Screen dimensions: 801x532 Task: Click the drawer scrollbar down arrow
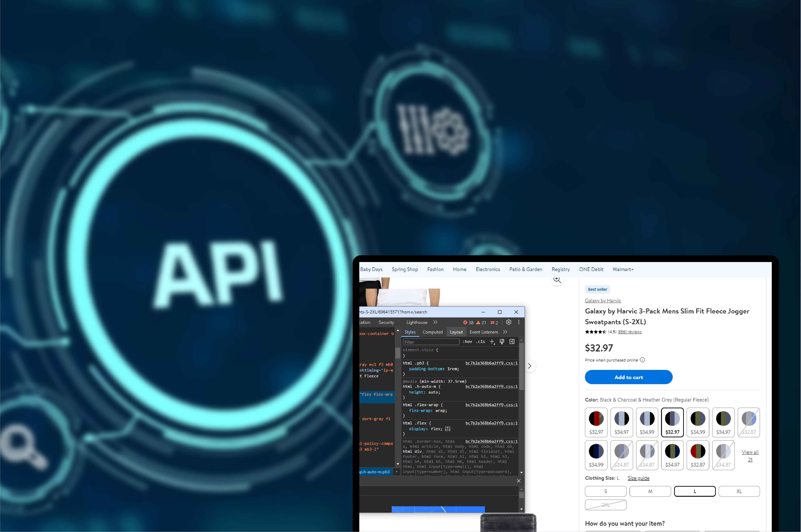521,509
